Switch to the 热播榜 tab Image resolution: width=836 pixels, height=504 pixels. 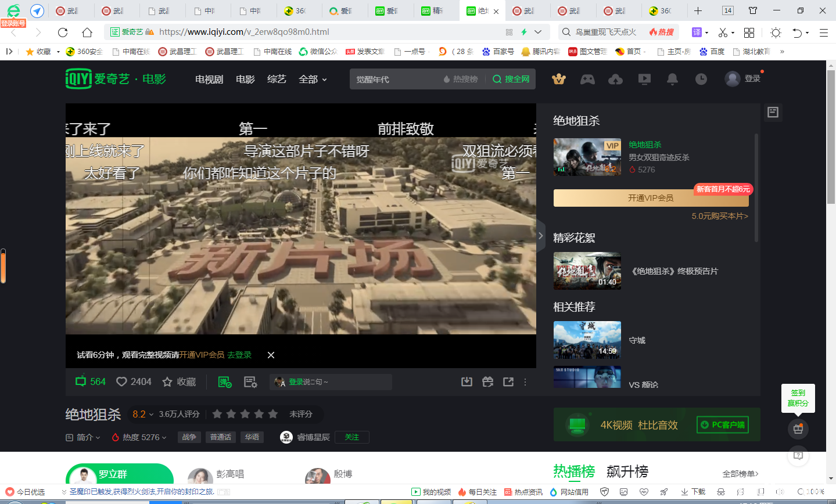coord(574,471)
